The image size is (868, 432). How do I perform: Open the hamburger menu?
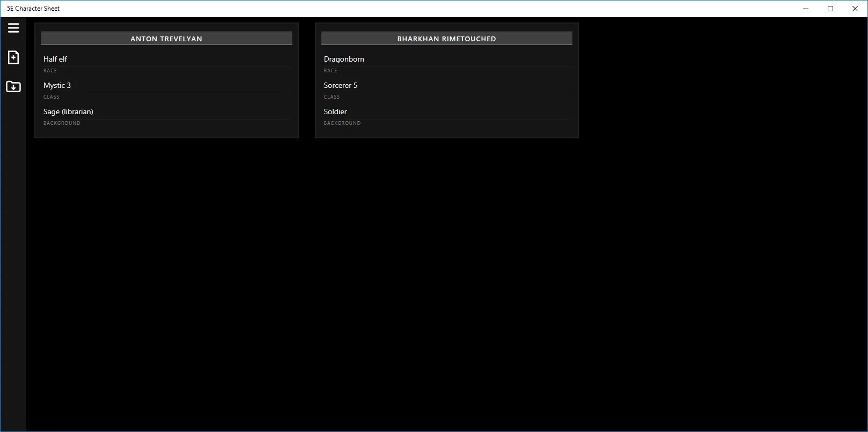coord(13,28)
